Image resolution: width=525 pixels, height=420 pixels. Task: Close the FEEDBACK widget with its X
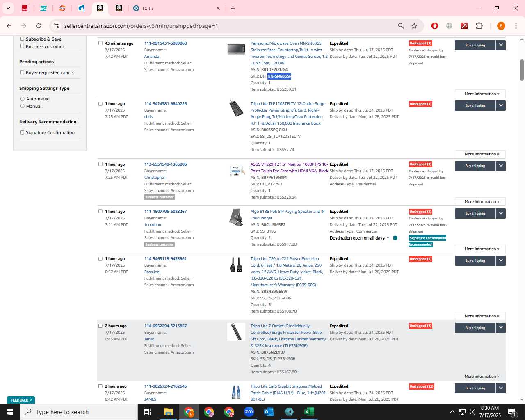coord(31,400)
